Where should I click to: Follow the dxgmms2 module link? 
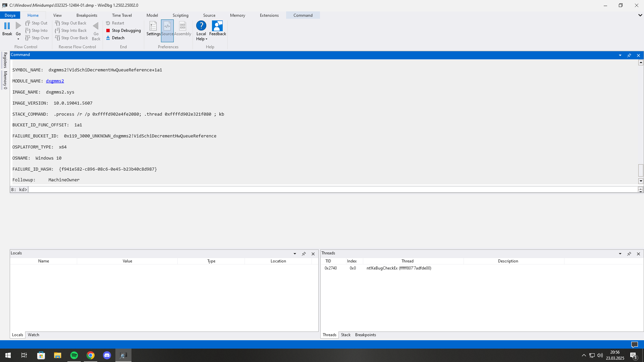coord(55,81)
